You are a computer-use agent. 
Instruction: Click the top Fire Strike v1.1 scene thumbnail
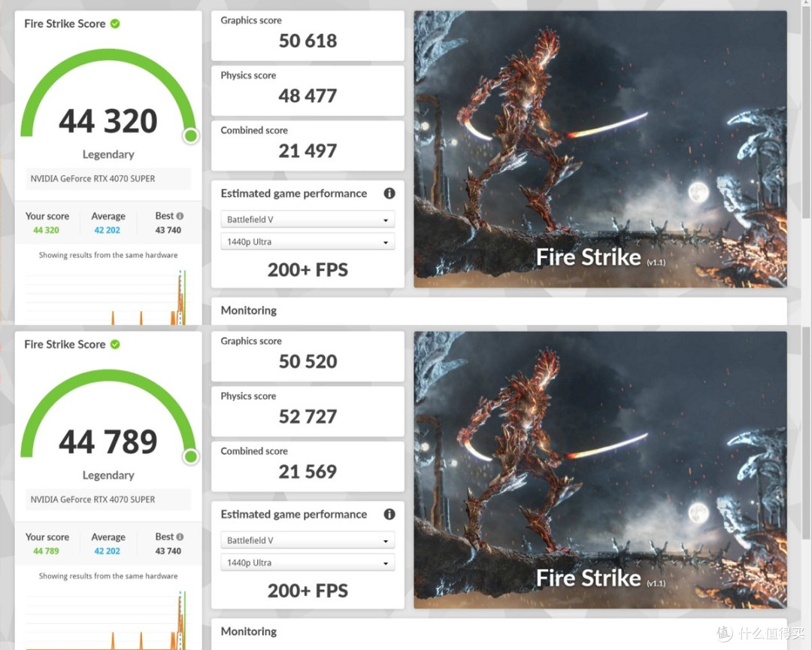[600, 149]
